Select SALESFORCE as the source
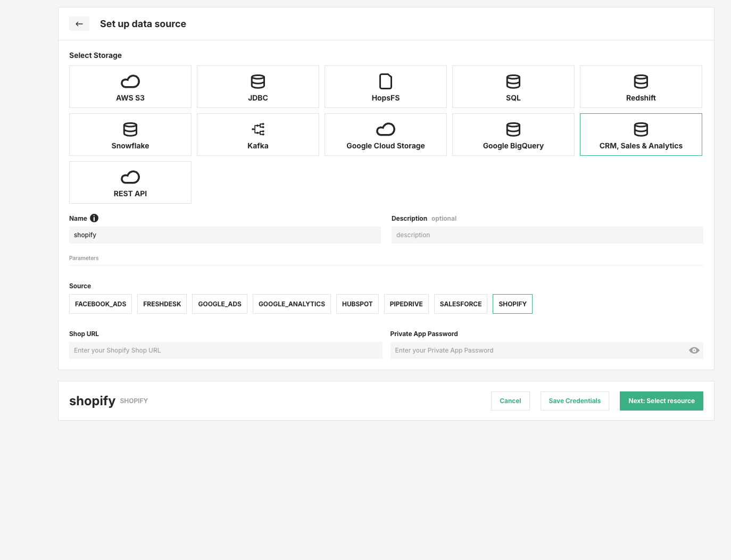 (460, 304)
